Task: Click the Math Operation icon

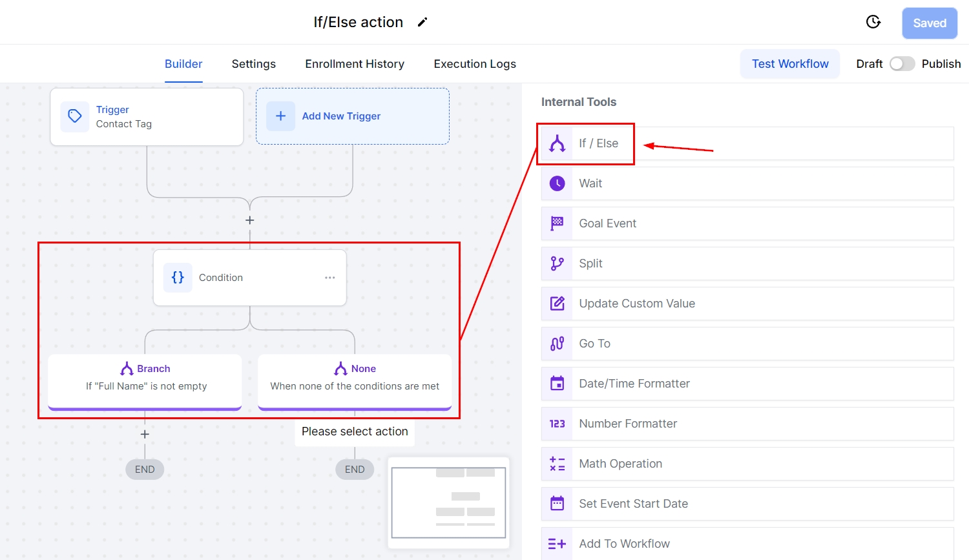Action: click(557, 464)
